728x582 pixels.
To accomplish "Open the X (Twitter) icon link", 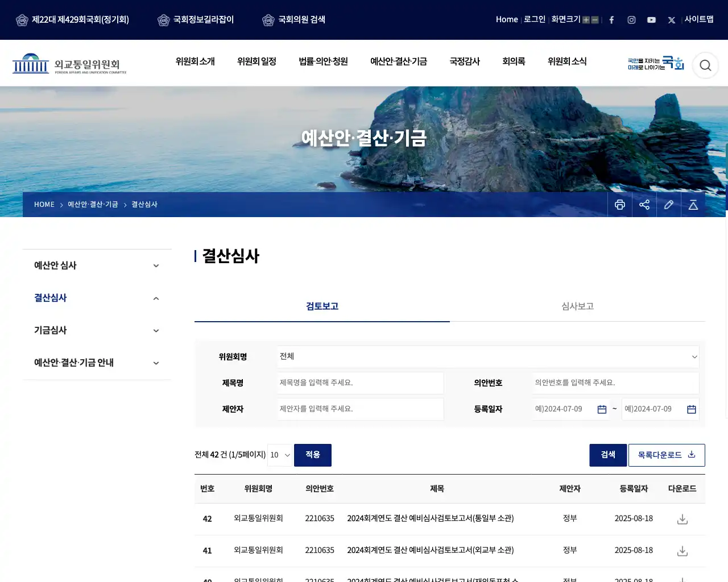I will click(672, 20).
